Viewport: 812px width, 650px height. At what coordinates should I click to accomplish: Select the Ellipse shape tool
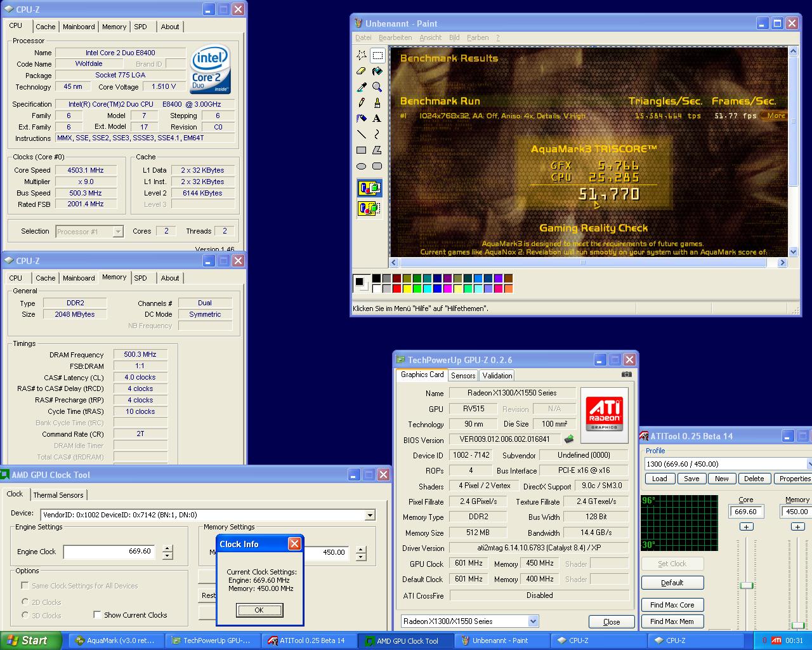pyautogui.click(x=362, y=166)
